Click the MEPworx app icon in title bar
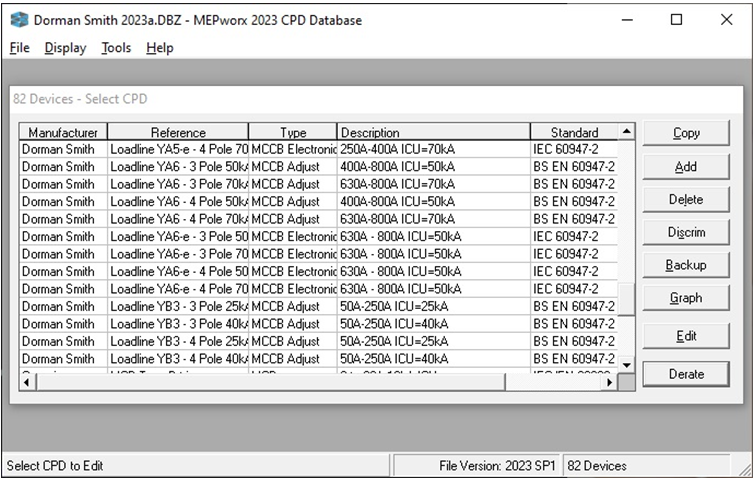 (19, 20)
